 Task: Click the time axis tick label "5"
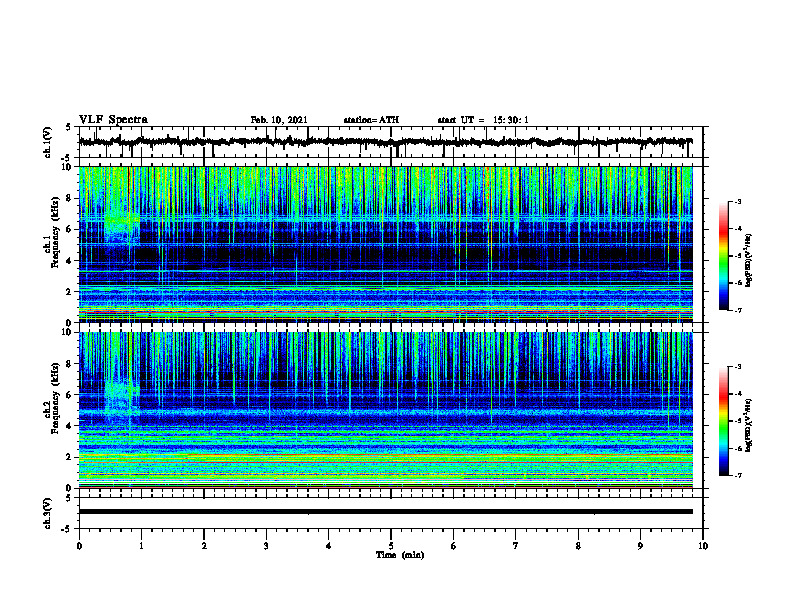(x=391, y=546)
